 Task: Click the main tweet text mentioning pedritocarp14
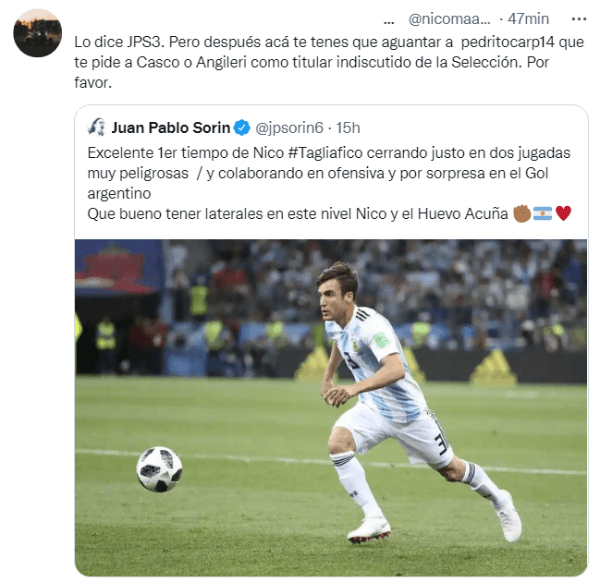(329, 62)
